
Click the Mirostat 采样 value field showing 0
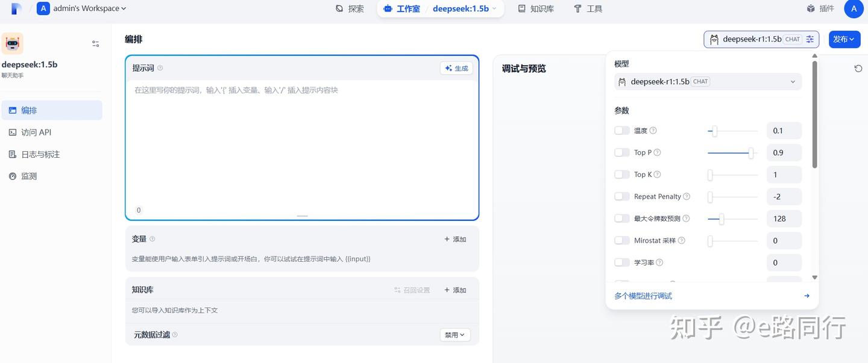click(x=784, y=241)
